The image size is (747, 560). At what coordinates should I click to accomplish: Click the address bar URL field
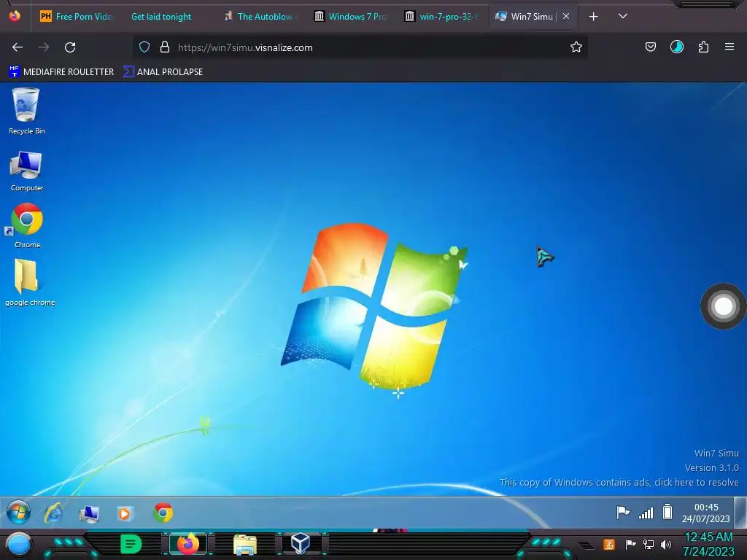tap(360, 47)
